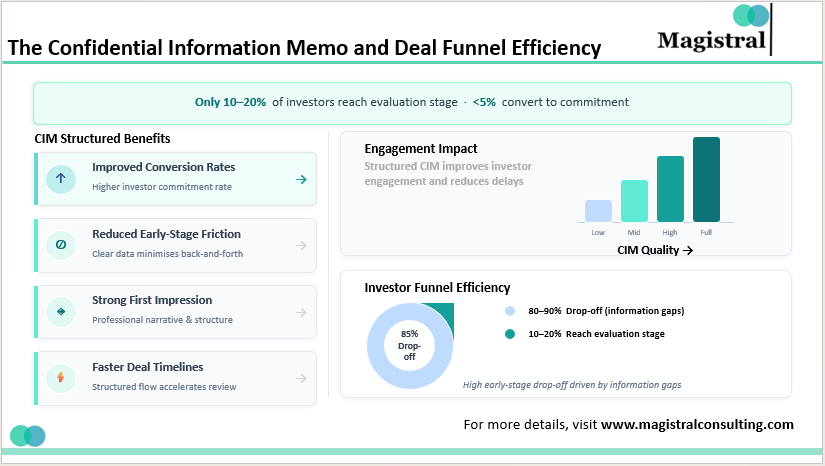Click the arrow at right of Faster Deal Timelines
This screenshot has height=466, width=825.
click(x=301, y=378)
